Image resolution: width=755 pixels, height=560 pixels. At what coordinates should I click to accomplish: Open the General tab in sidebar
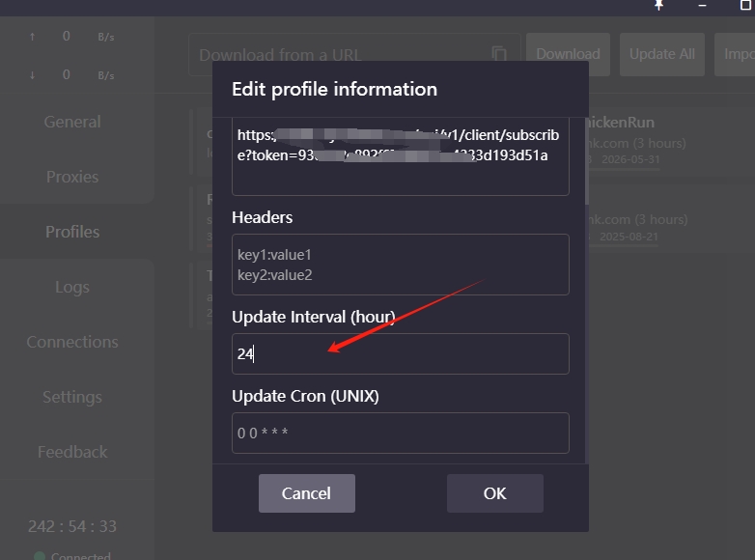click(x=72, y=122)
